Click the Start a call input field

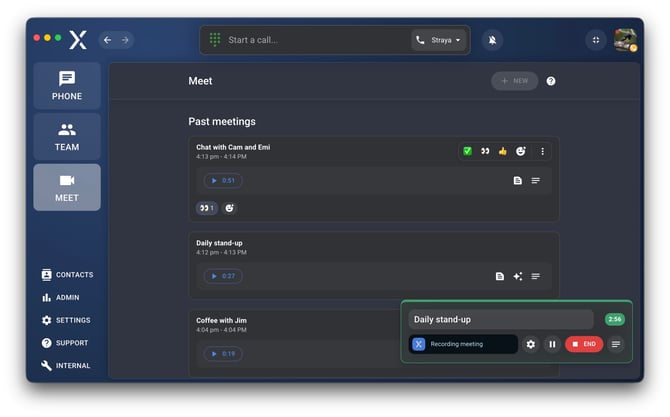tap(310, 40)
